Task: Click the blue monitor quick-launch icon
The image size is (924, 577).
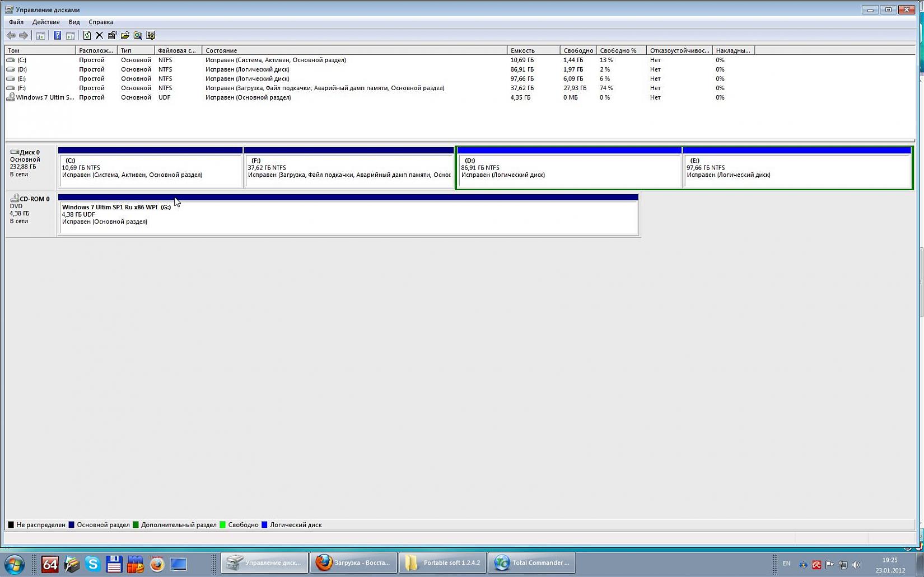Action: click(x=178, y=564)
